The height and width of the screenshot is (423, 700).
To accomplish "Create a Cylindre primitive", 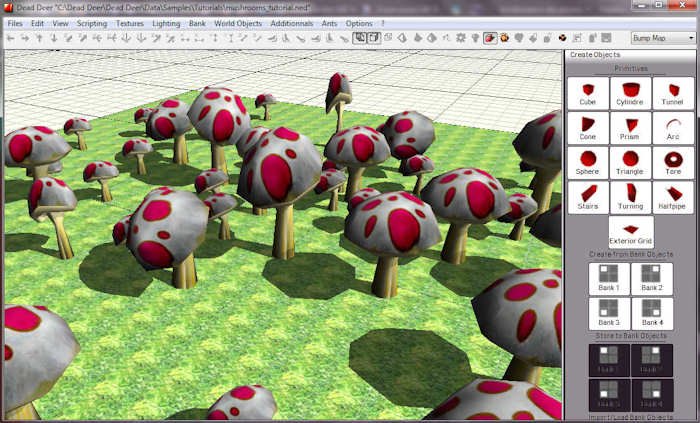I will coord(630,93).
